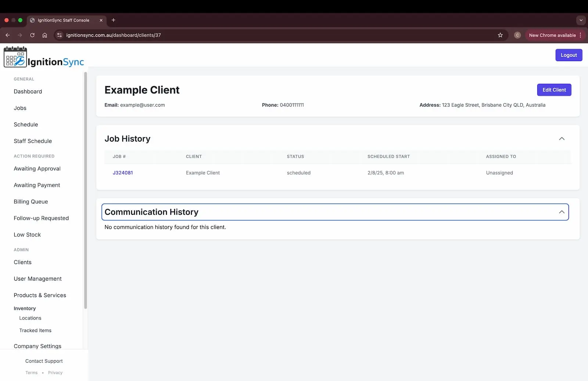
Task: Click the Edit Client button
Action: click(554, 90)
